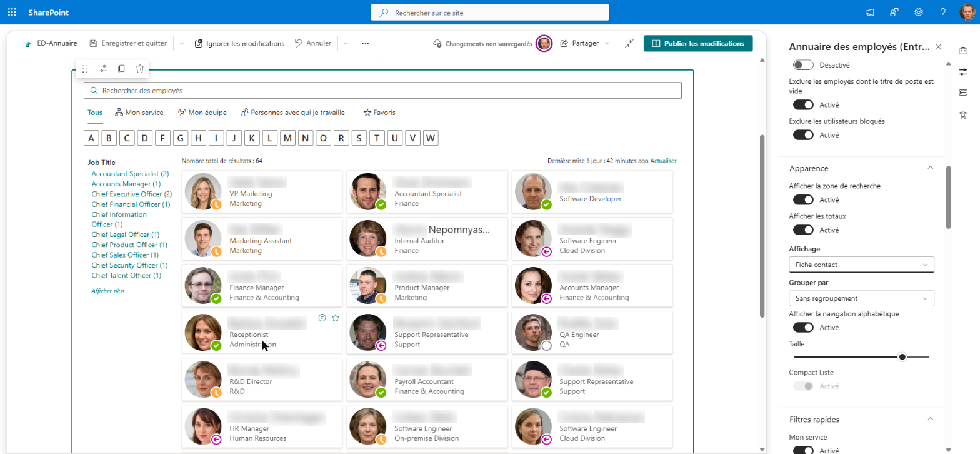Screen dimensions: 980x454
Task: Click the accessibility figure icon in right rail
Action: coord(963,114)
